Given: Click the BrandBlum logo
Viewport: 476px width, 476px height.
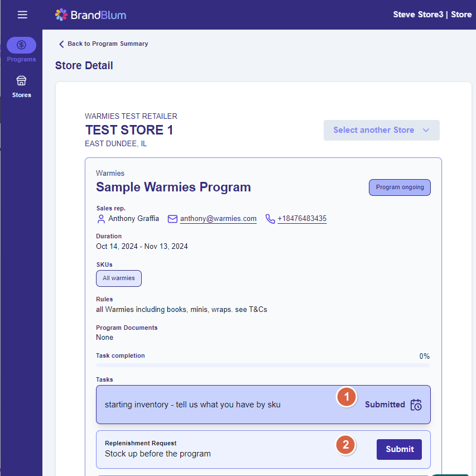Looking at the screenshot, I should (x=90, y=15).
